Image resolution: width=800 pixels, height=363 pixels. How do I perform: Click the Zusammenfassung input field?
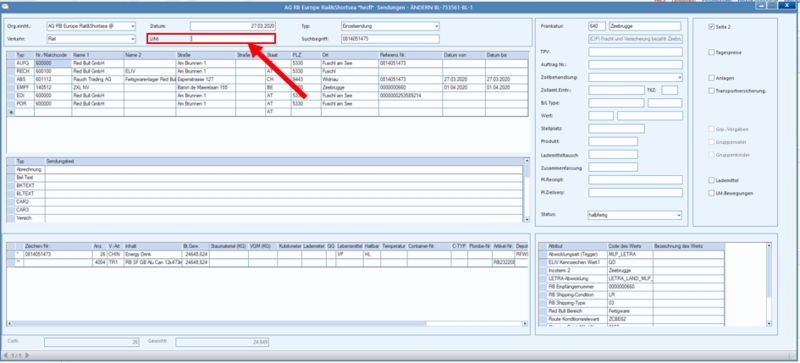tap(613, 166)
